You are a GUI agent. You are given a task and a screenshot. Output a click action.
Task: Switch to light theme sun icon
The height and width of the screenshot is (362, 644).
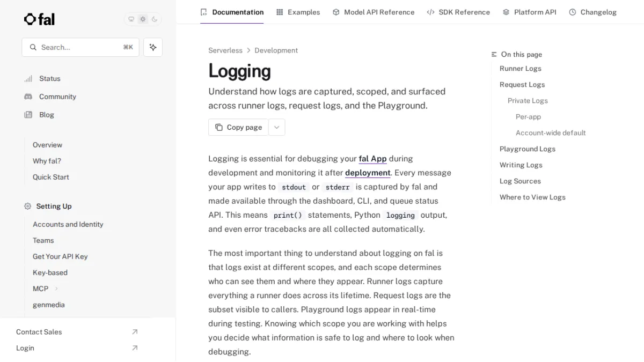click(143, 19)
